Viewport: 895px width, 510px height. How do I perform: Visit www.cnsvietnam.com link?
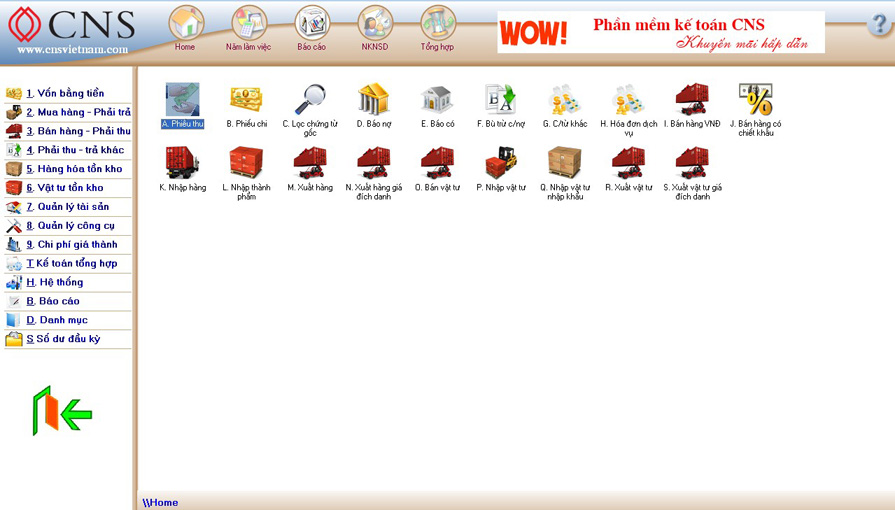(x=72, y=50)
